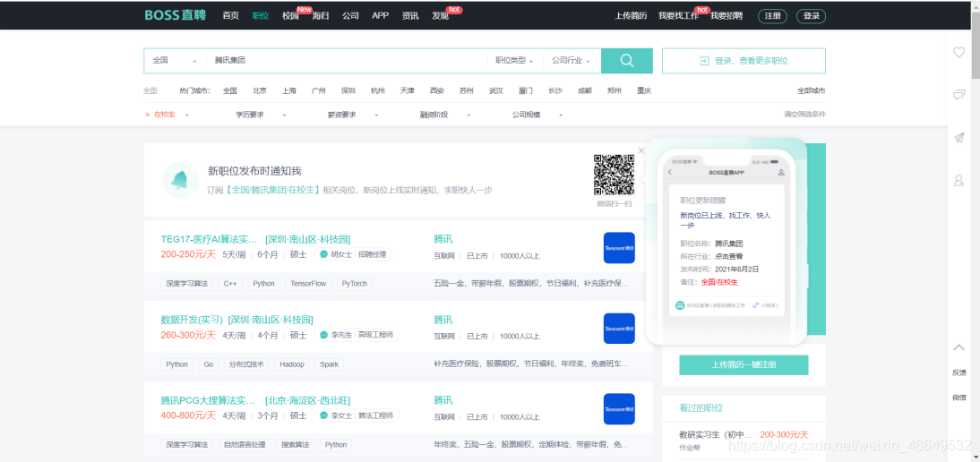Expand the 在校生 filter dropdown
980x462 pixels.
pyautogui.click(x=187, y=115)
